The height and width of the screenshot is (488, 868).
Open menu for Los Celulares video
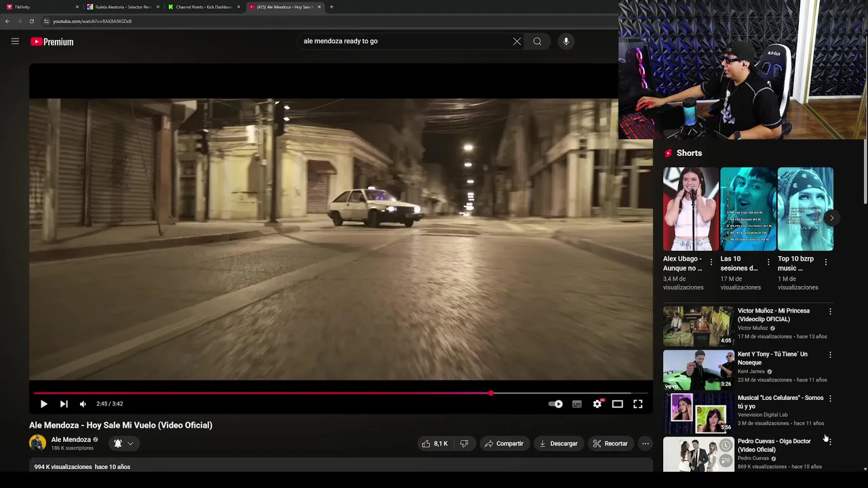[x=830, y=399]
